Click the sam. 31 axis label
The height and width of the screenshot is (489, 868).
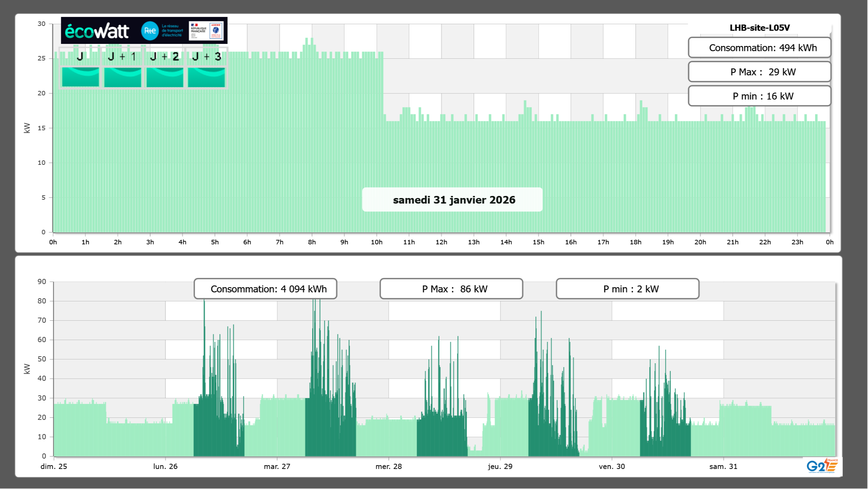pos(723,467)
